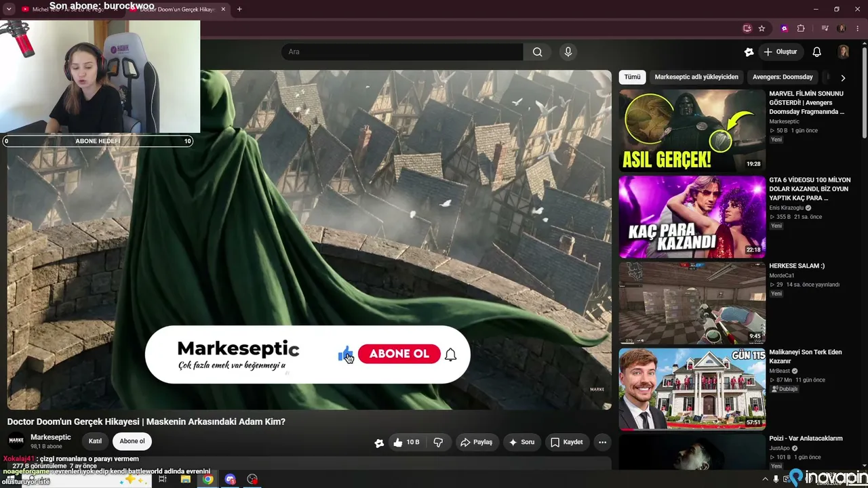Image resolution: width=868 pixels, height=488 pixels.
Task: Click the Doctor Doom'un Gerçek Hikayesi video title
Action: [x=146, y=422]
